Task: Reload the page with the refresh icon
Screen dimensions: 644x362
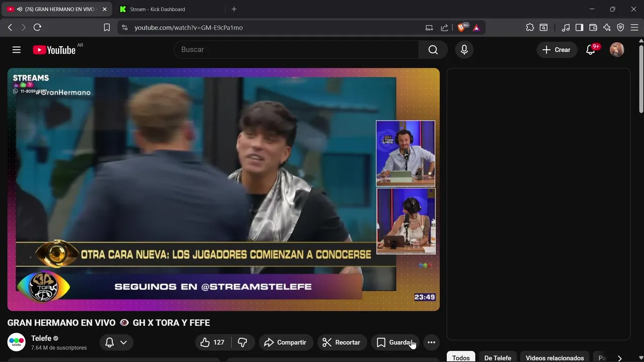Action: 37,28
